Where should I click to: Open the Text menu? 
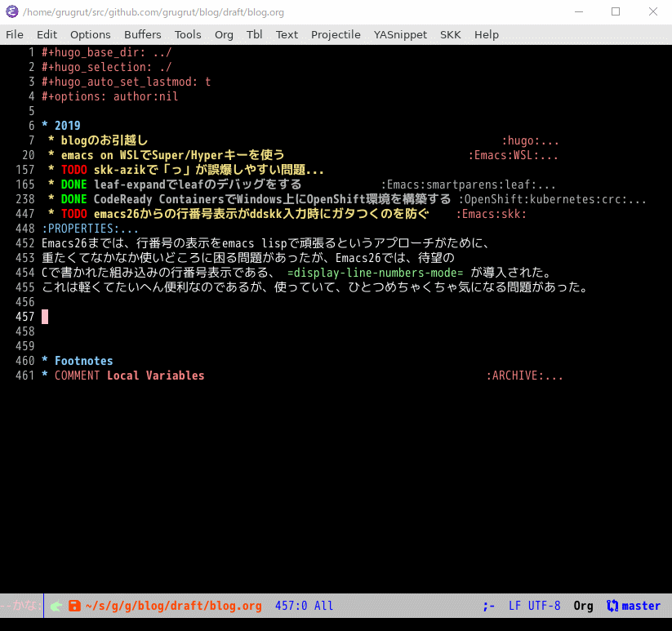pyautogui.click(x=287, y=34)
